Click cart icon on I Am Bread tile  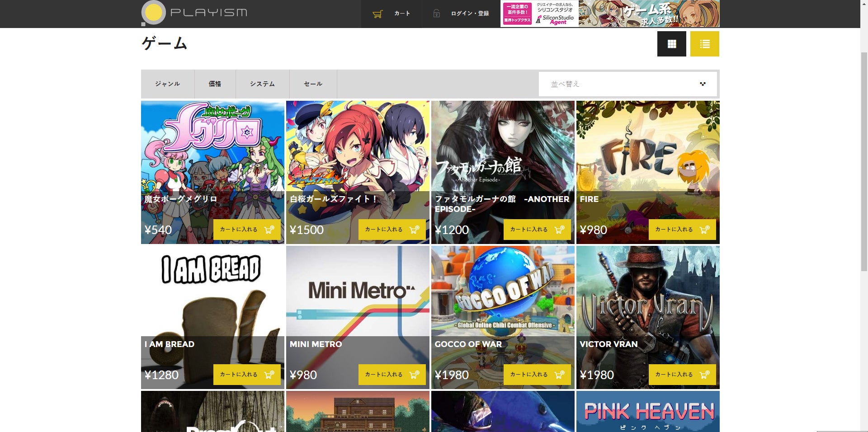[269, 375]
